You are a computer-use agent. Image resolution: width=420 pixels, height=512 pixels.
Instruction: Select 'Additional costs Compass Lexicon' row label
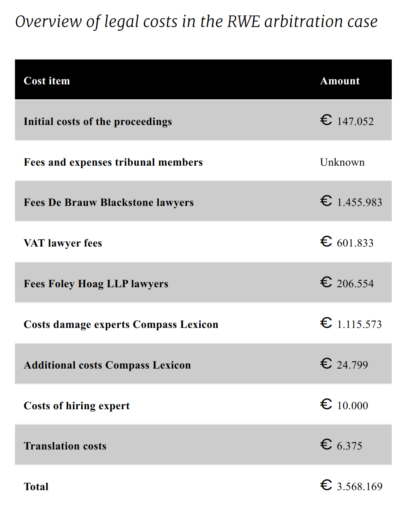[107, 365]
